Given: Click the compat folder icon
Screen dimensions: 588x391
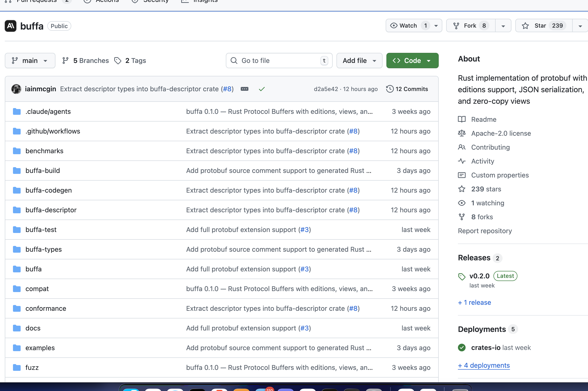Looking at the screenshot, I should [17, 289].
